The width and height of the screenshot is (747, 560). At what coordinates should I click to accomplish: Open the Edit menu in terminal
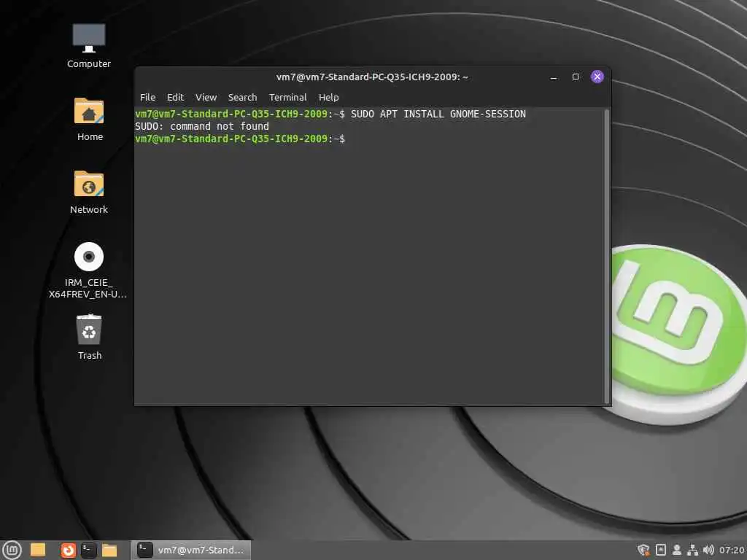(175, 97)
